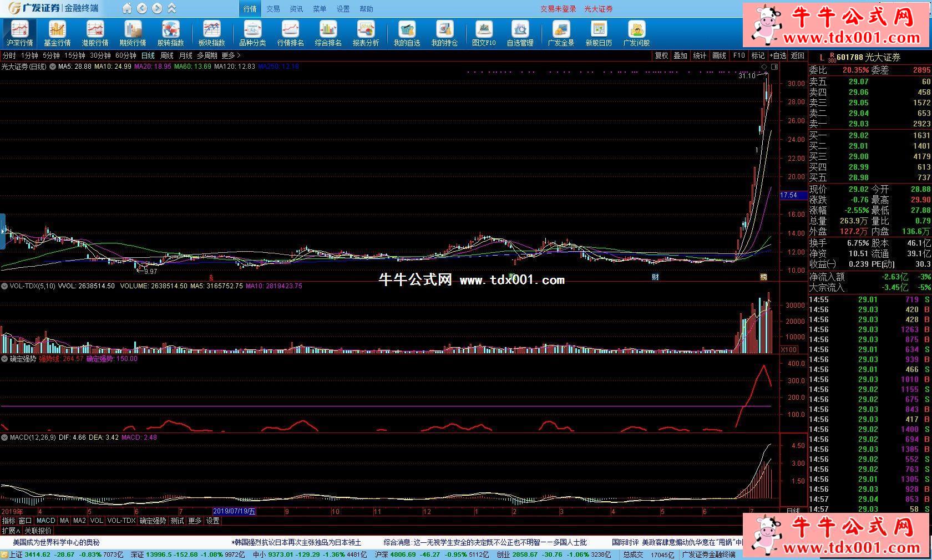This screenshot has width=932, height=560.
Task: Select the 周线 weekly period tab
Action: (167, 55)
